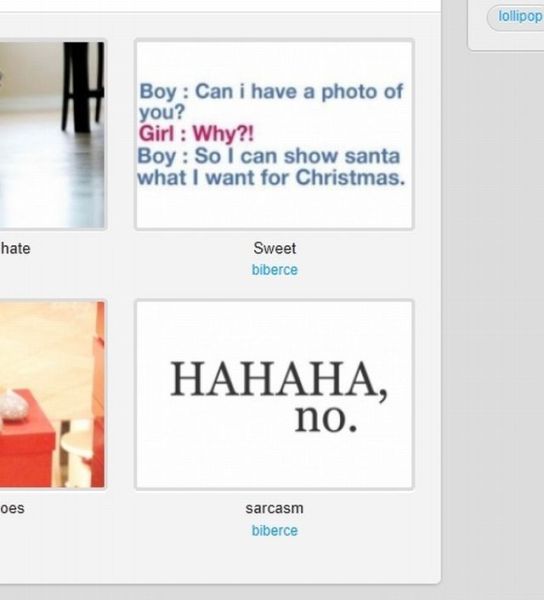Image resolution: width=544 pixels, height=600 pixels.
Task: Open the chair photo titled hate
Action: [52, 135]
